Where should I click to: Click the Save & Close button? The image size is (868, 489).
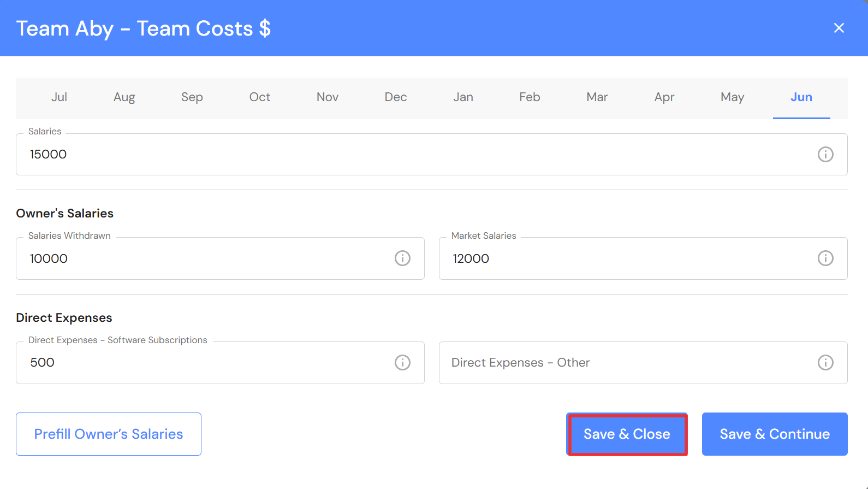click(x=627, y=434)
